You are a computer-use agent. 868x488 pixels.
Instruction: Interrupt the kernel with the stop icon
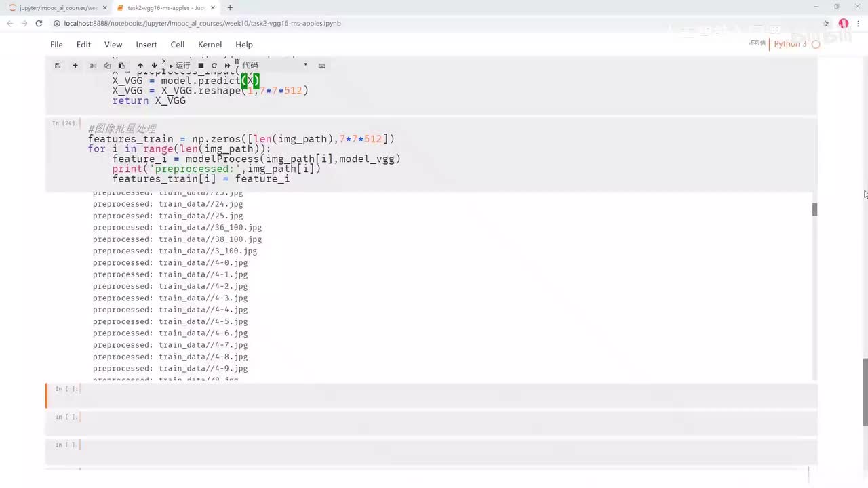[x=201, y=66]
